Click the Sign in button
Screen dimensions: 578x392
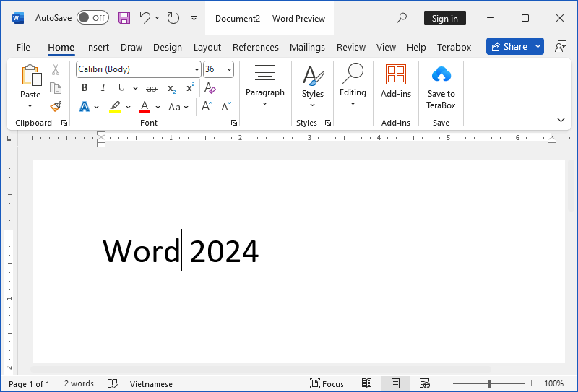tap(444, 19)
